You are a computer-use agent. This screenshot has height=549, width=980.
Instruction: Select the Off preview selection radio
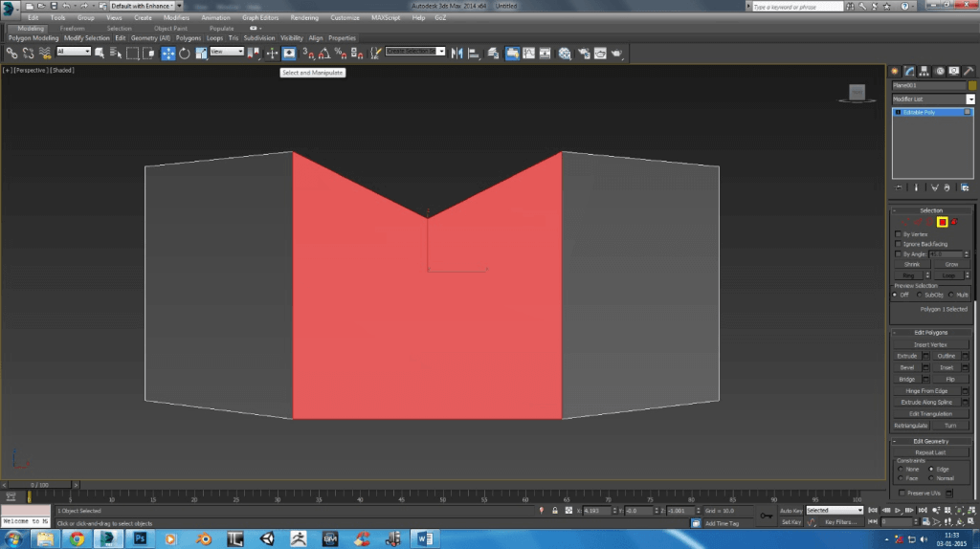click(x=895, y=295)
